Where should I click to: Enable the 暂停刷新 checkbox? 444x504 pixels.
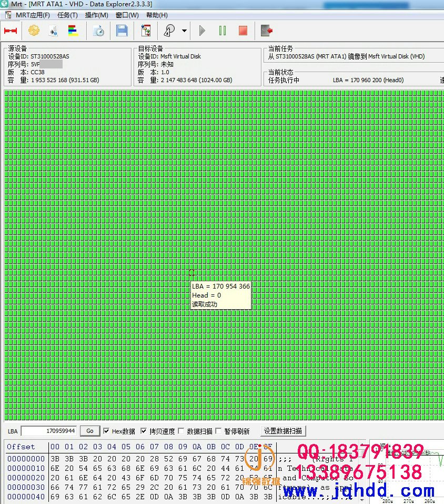point(218,431)
